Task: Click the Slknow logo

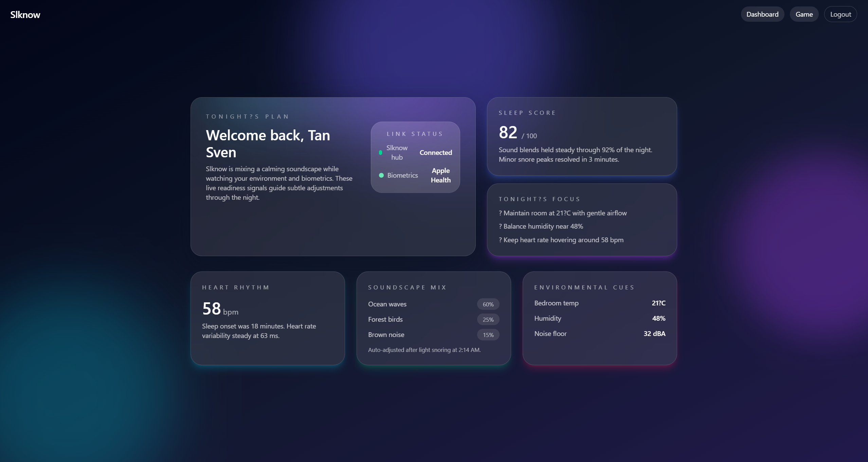Action: 25,15
